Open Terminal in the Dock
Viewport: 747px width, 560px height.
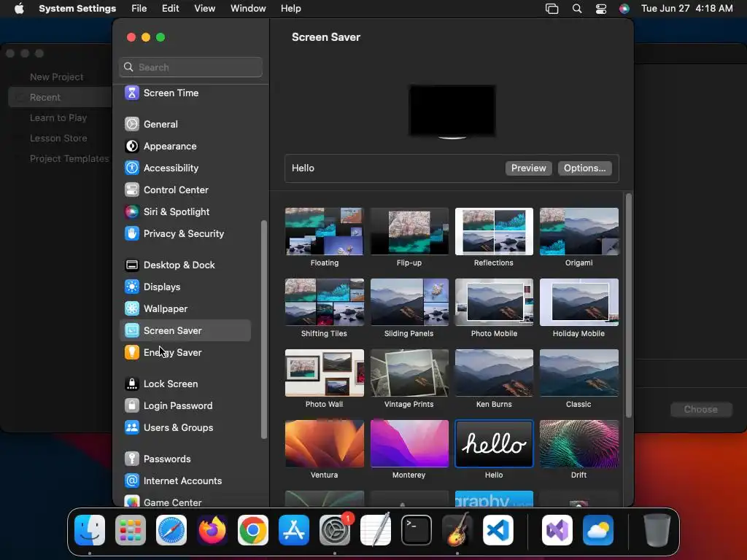417,530
